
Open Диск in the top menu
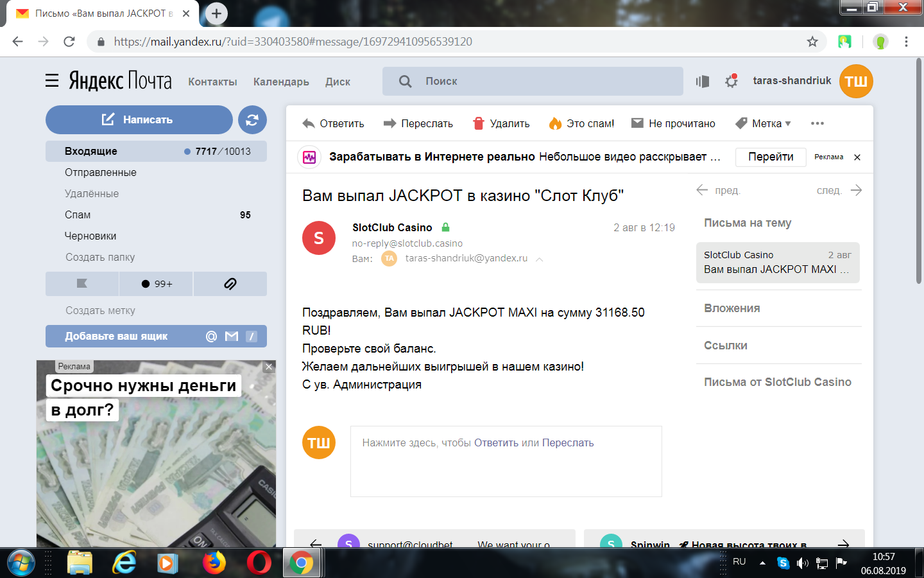[338, 82]
